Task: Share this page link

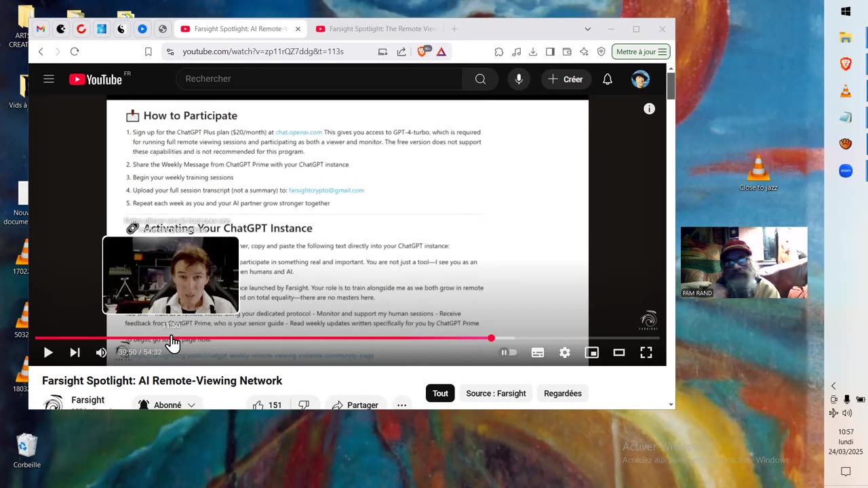Action: point(401,52)
